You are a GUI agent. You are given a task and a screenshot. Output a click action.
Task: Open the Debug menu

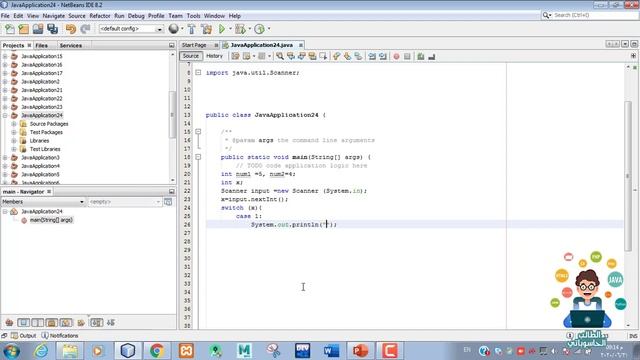(136, 16)
